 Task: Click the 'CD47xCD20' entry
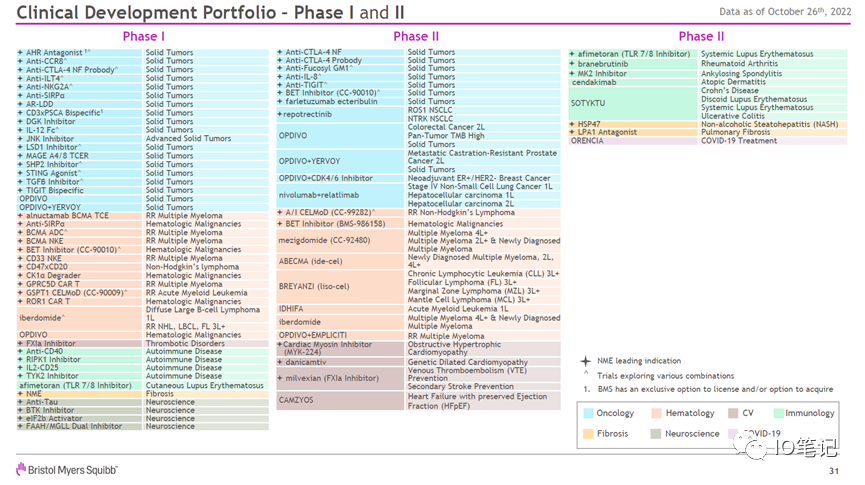[47, 267]
